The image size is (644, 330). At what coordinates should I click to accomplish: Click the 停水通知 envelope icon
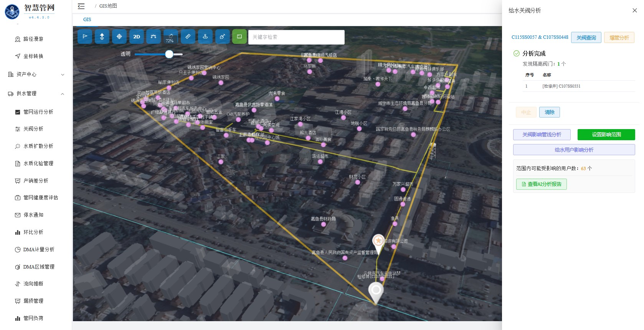coord(17,215)
